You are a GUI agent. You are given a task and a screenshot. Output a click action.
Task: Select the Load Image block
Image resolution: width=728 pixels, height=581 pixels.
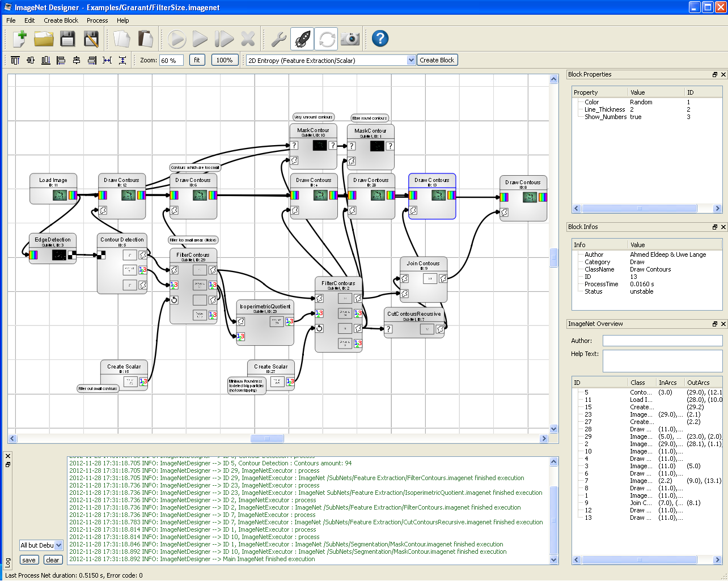(x=53, y=189)
